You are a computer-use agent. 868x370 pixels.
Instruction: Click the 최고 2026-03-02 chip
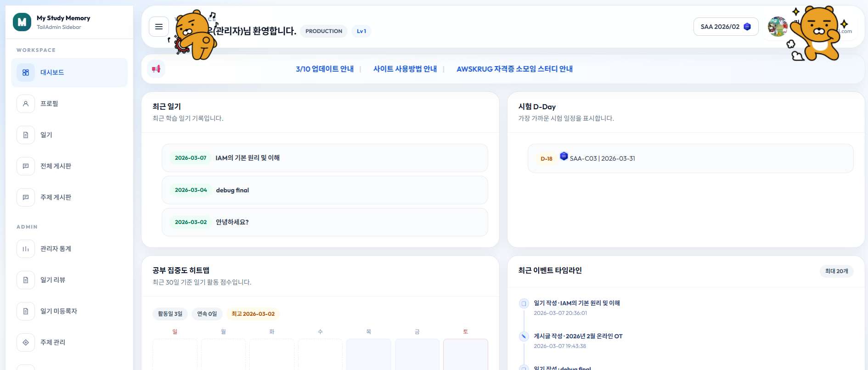(x=253, y=314)
